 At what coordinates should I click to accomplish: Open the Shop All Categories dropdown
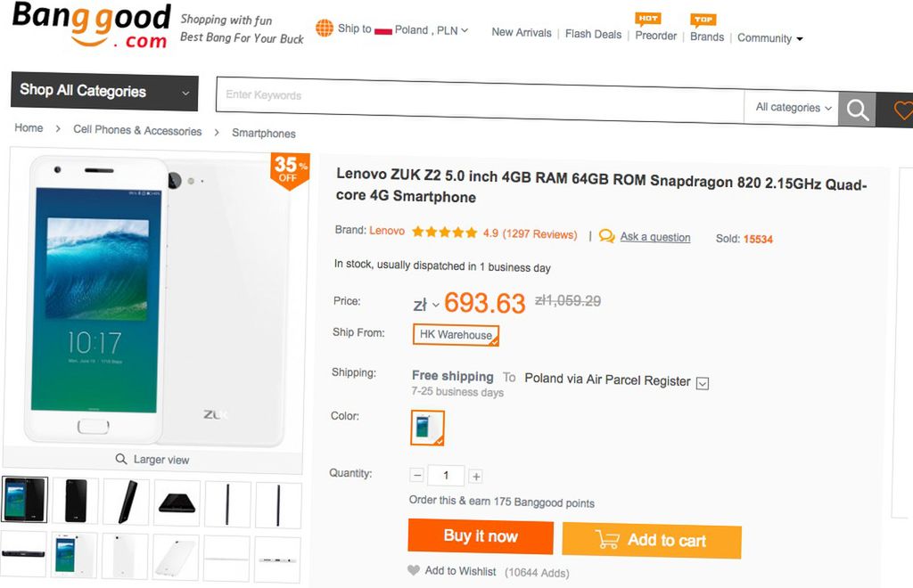[103, 92]
